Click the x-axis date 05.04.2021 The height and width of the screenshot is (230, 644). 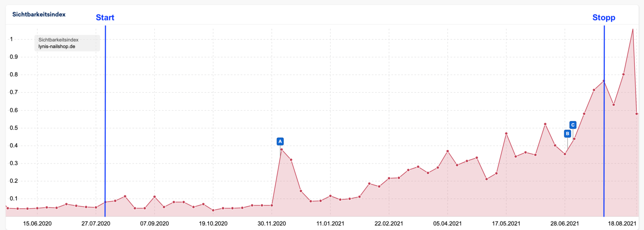click(447, 224)
